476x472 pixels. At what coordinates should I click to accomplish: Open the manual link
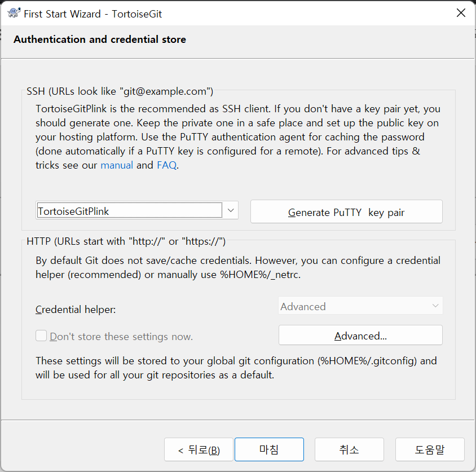pyautogui.click(x=117, y=165)
